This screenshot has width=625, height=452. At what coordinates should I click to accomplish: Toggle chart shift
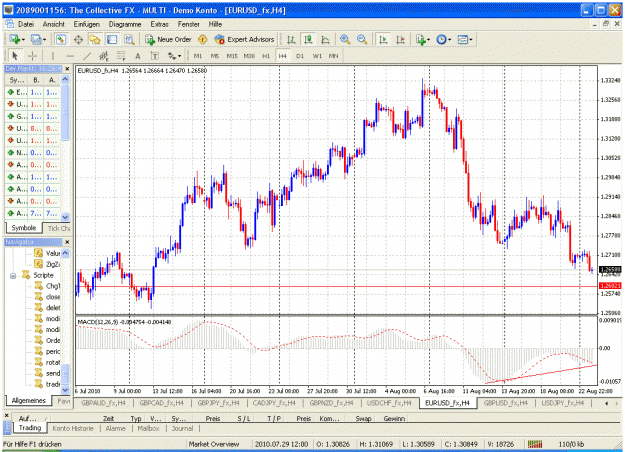coord(400,39)
